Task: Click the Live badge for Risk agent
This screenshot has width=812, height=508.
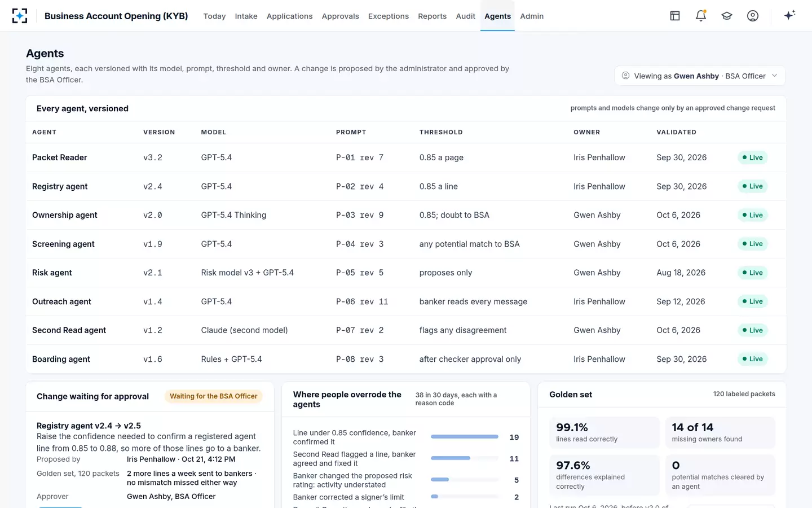Action: tap(752, 273)
